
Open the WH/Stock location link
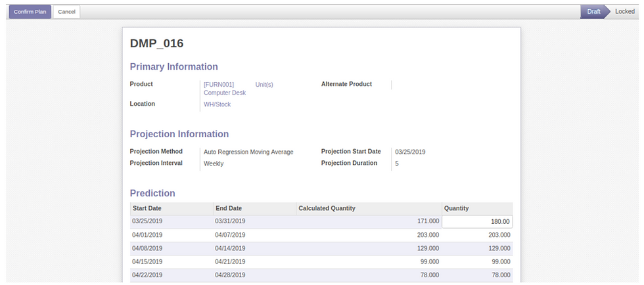pyautogui.click(x=218, y=104)
